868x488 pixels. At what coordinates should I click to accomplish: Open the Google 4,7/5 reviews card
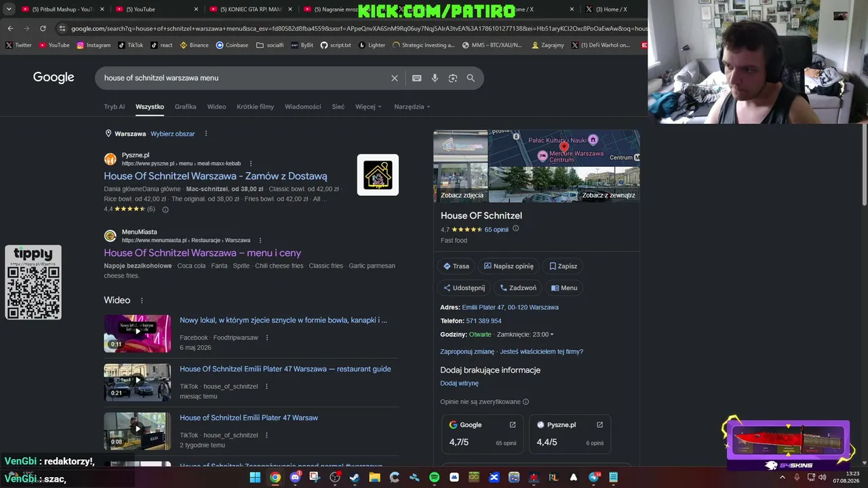(483, 434)
